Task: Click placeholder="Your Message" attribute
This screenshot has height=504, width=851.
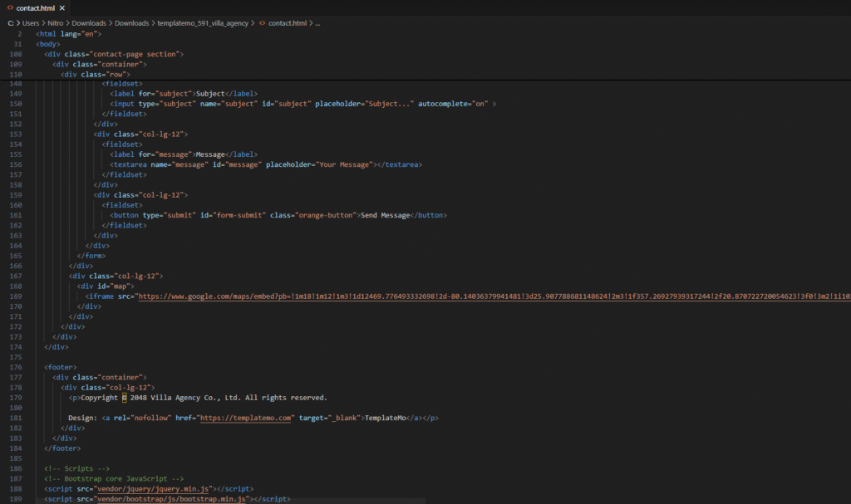Action: point(320,164)
